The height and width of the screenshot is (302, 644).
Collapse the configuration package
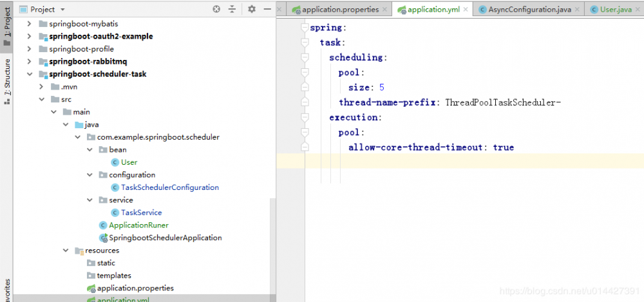tap(90, 175)
